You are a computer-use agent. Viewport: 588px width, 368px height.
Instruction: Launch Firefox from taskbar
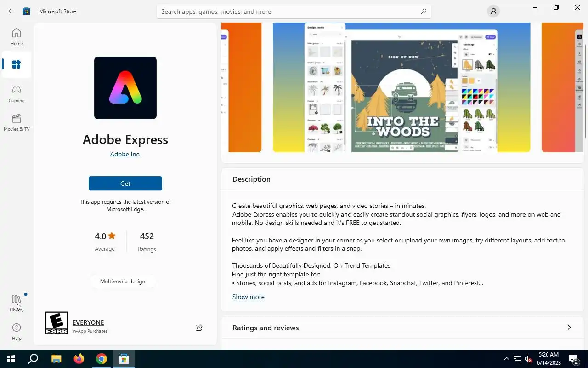point(79,359)
